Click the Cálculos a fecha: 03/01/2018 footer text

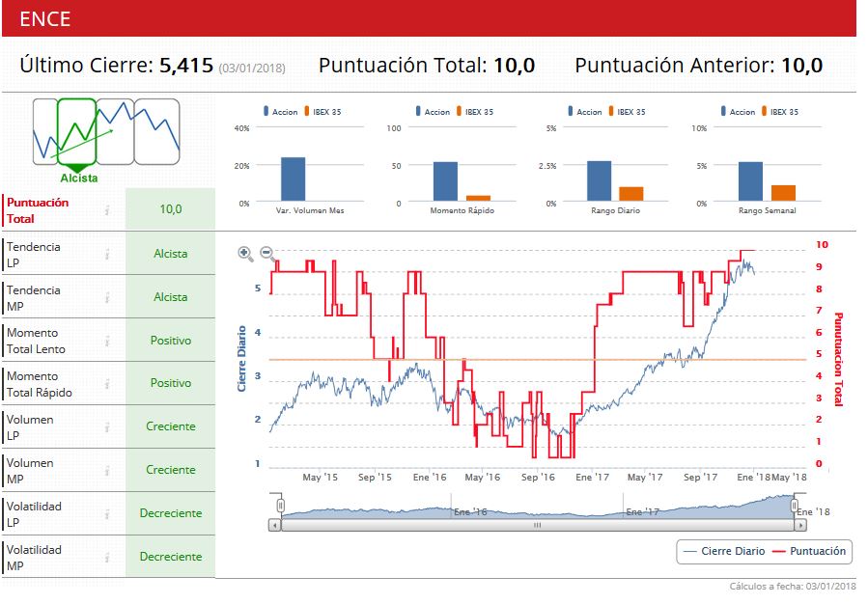point(792,587)
